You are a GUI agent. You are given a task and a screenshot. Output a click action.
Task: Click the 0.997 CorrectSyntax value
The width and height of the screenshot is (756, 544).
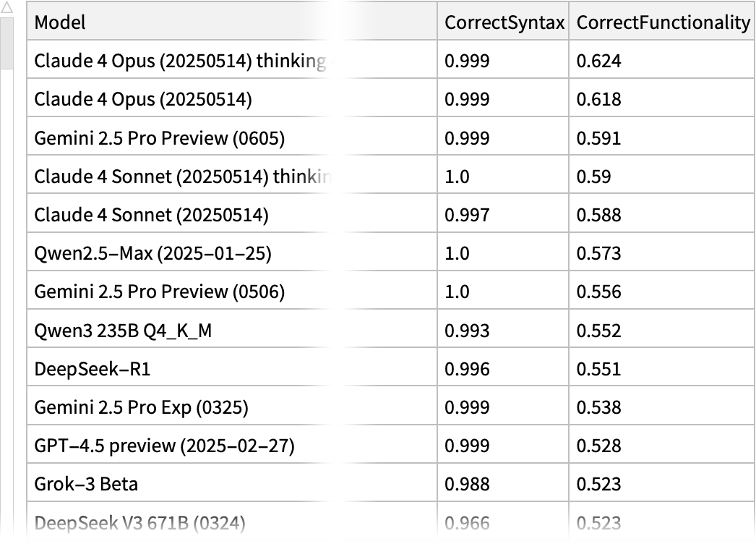point(467,215)
